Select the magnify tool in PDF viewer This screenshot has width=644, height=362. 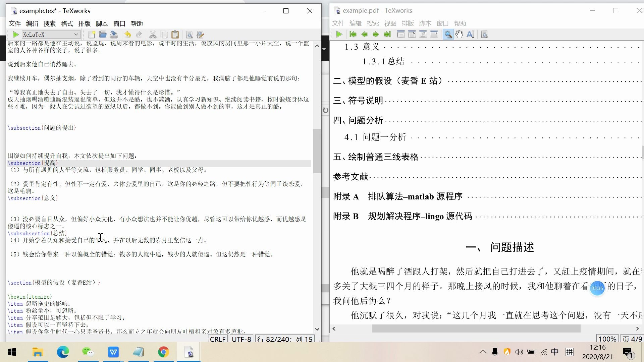(x=448, y=34)
